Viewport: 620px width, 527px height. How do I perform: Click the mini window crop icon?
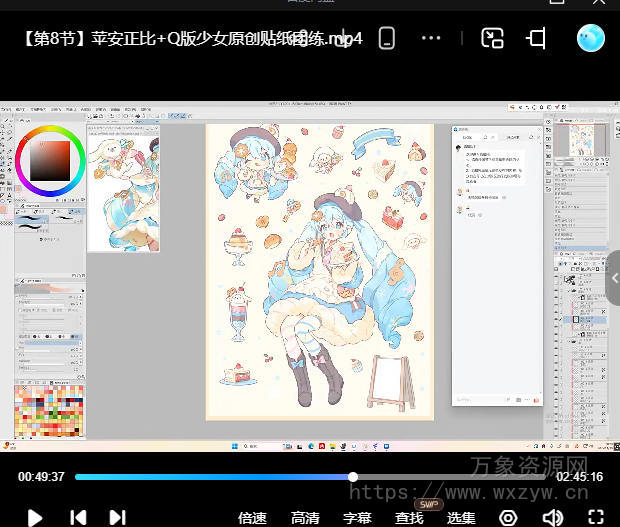537,39
